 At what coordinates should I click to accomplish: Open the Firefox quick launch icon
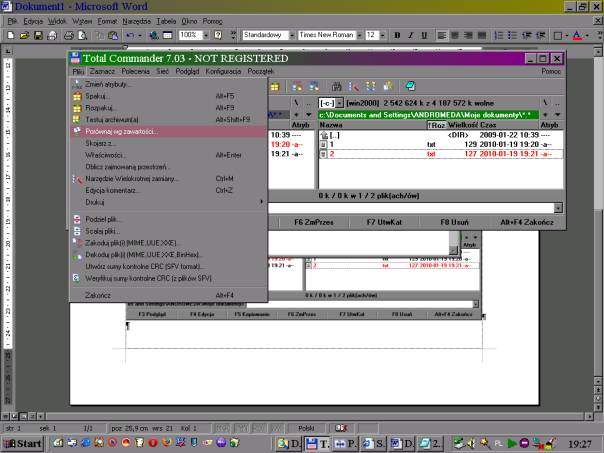167,443
